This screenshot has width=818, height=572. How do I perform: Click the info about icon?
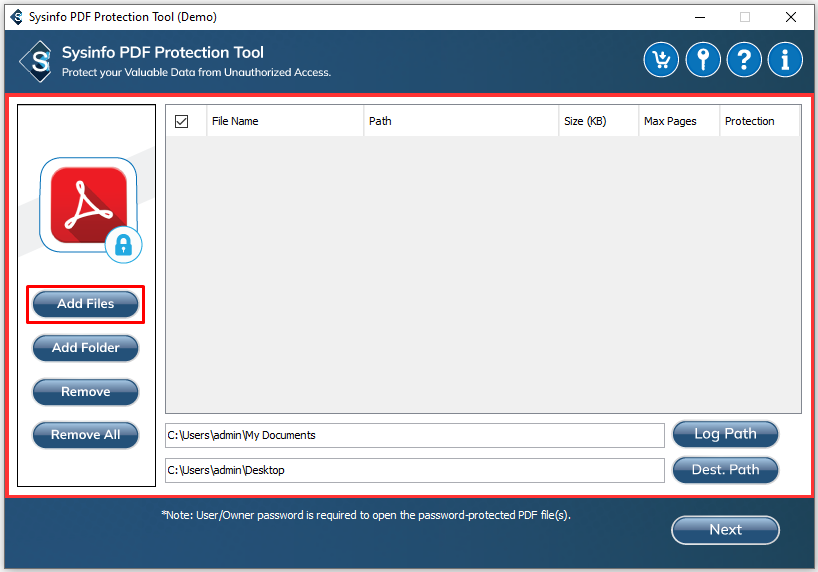(785, 60)
